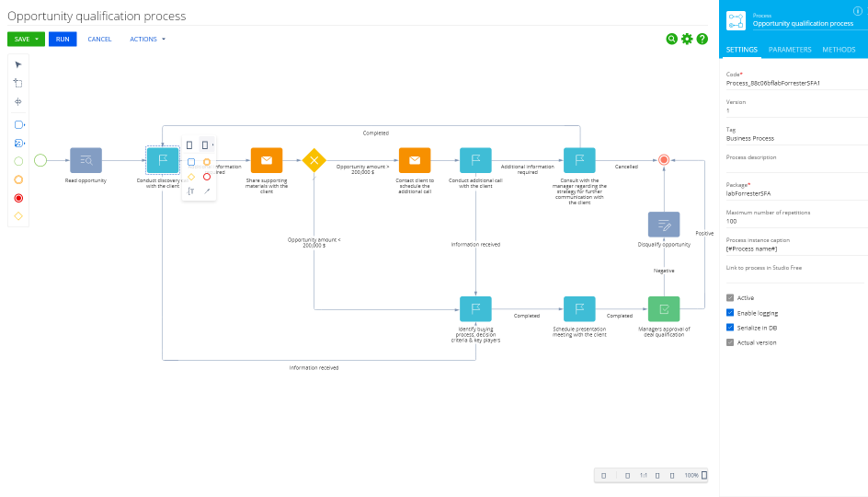
Task: Expand the blue user task toolbox group
Action: tap(18, 124)
